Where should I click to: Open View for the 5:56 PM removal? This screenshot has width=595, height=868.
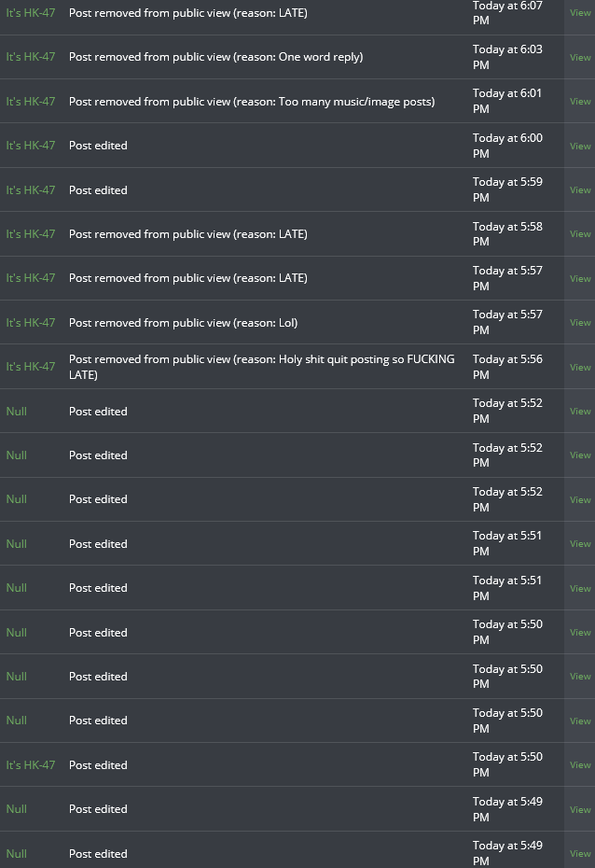[580, 367]
